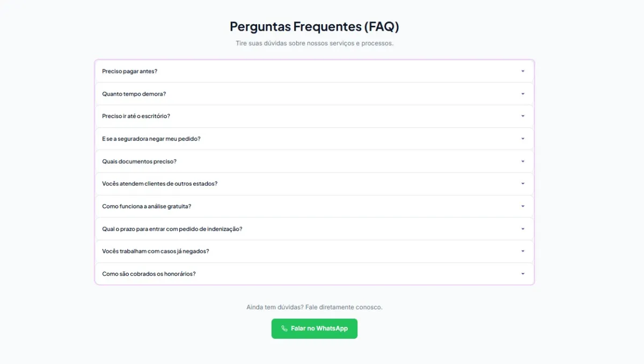This screenshot has height=364, width=644.
Task: Click the phone icon on the WhatsApp button
Action: click(x=284, y=329)
